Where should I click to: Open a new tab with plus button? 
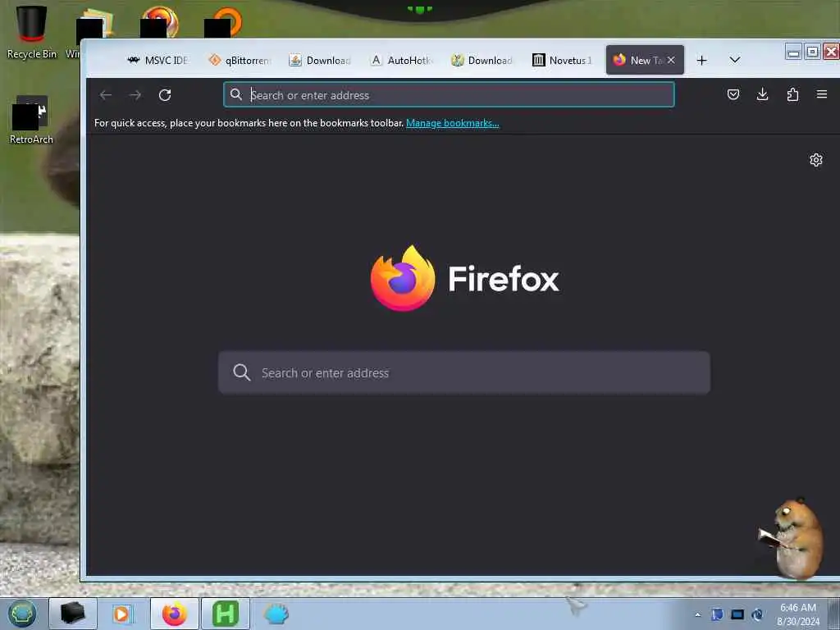(702, 61)
